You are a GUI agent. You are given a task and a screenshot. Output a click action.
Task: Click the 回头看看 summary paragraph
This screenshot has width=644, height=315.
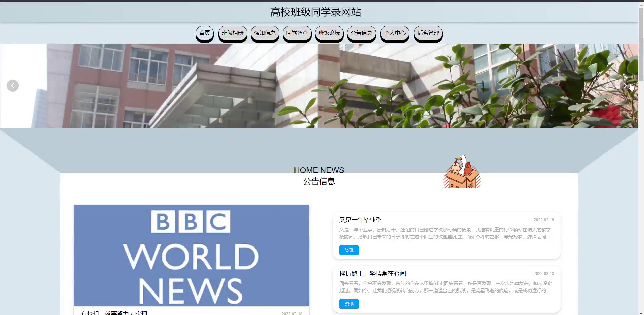[x=445, y=287]
